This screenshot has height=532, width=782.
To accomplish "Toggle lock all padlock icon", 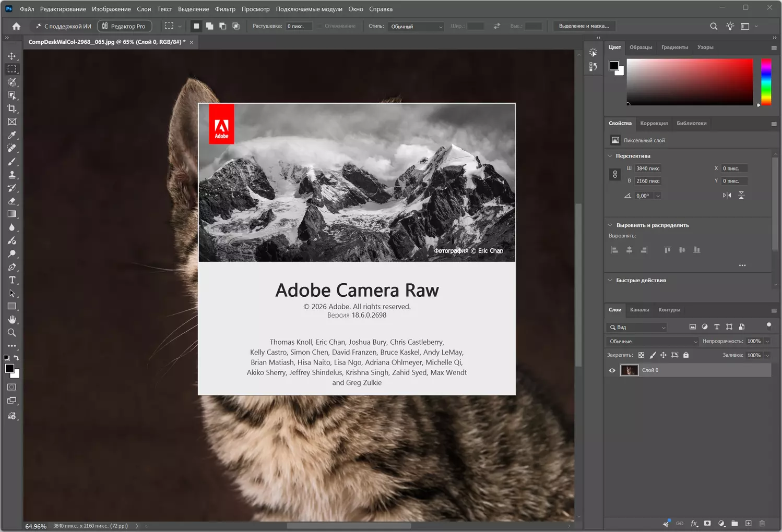I will tap(686, 355).
